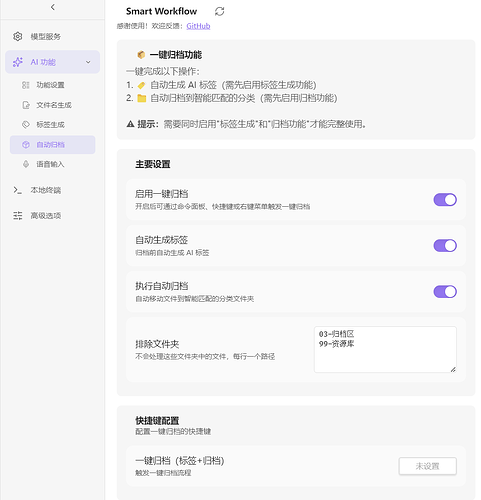
Task: Click the sparkle icon beside AI 功能
Action: (x=18, y=62)
